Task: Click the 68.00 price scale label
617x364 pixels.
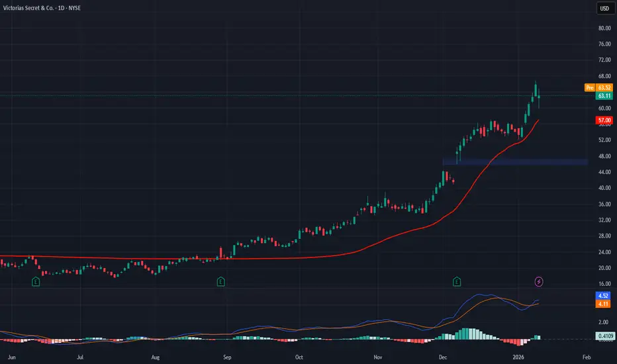Action: (604, 76)
